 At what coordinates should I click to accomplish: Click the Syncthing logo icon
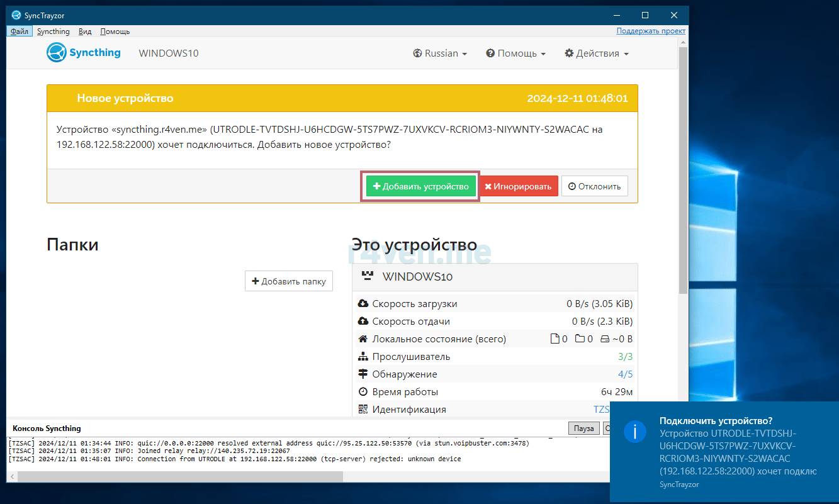(57, 53)
